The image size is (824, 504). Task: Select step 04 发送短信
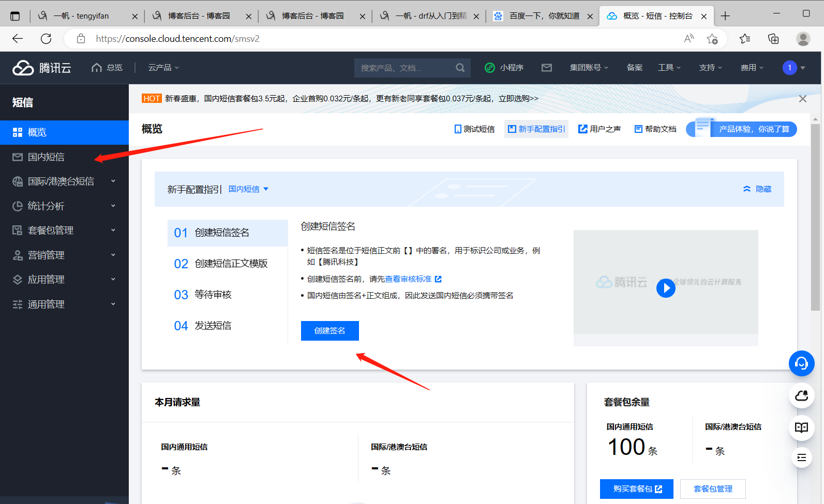[228, 326]
